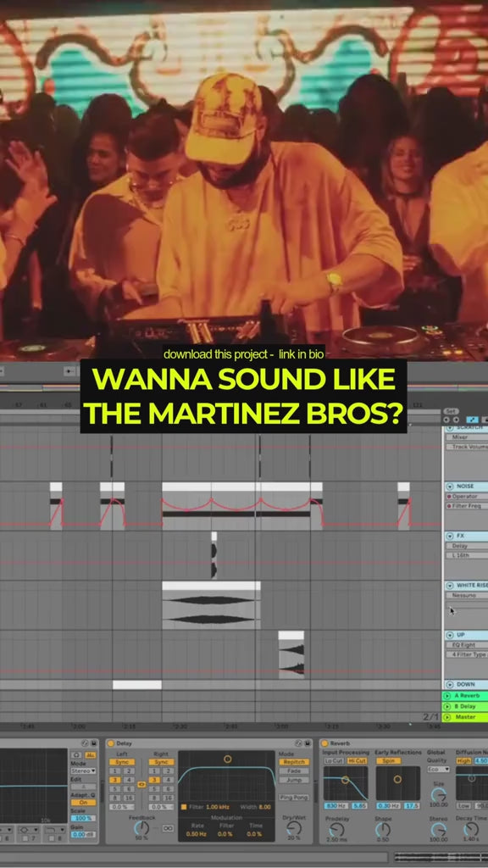
Task: Toggle the Delay device activator
Action: click(x=110, y=743)
